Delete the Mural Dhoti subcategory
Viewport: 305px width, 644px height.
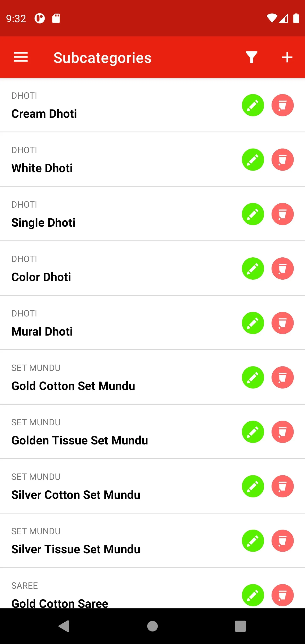tap(283, 323)
